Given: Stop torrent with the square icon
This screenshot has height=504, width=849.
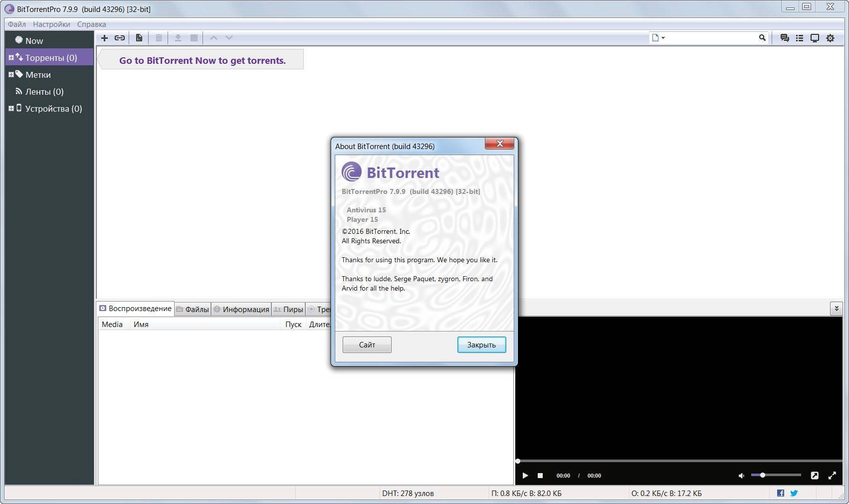Looking at the screenshot, I should tap(194, 38).
